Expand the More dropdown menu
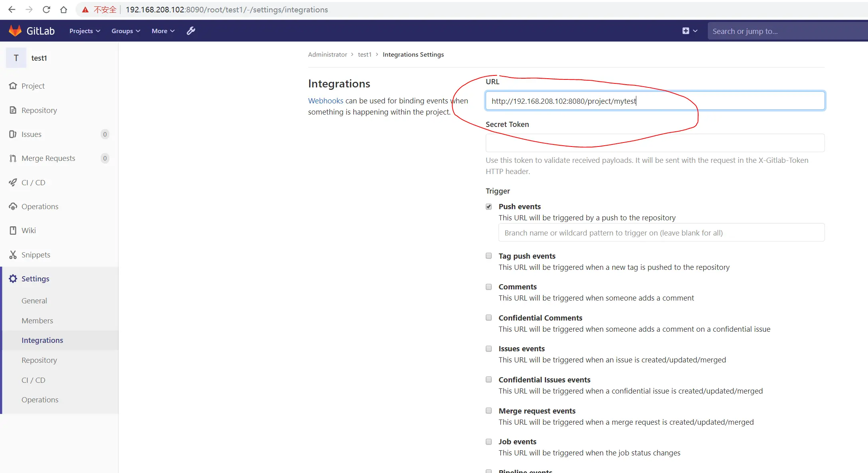Viewport: 868px width, 473px height. point(163,31)
